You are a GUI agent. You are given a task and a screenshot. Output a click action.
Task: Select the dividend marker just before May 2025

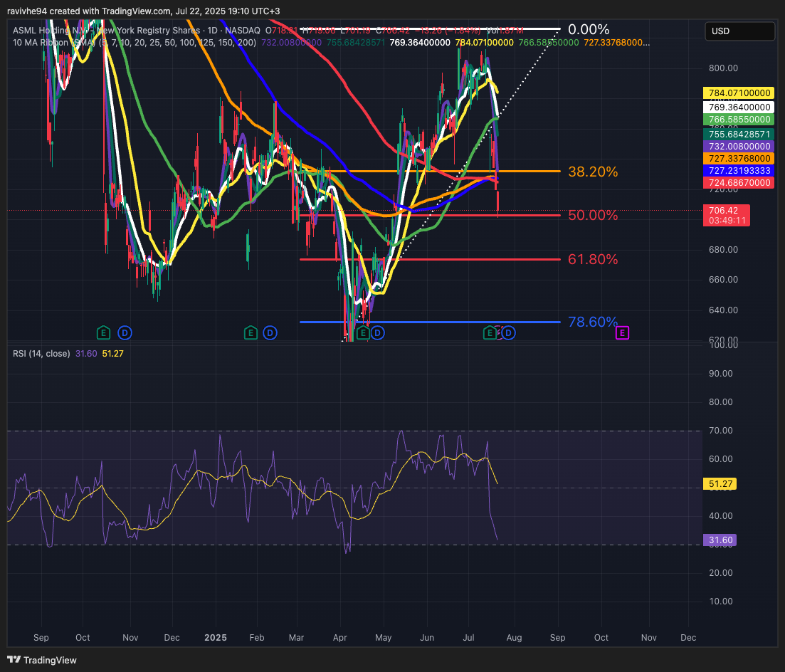[377, 332]
